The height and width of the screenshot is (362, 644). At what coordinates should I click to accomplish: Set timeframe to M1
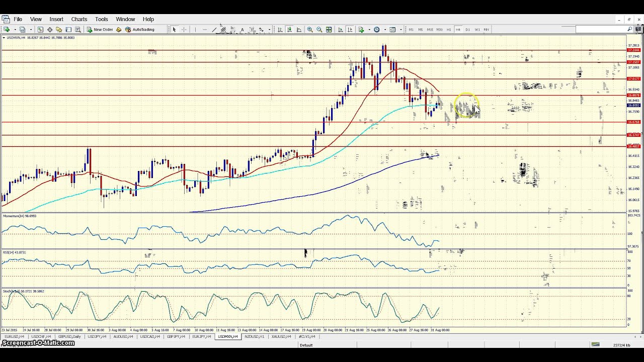coord(411,30)
